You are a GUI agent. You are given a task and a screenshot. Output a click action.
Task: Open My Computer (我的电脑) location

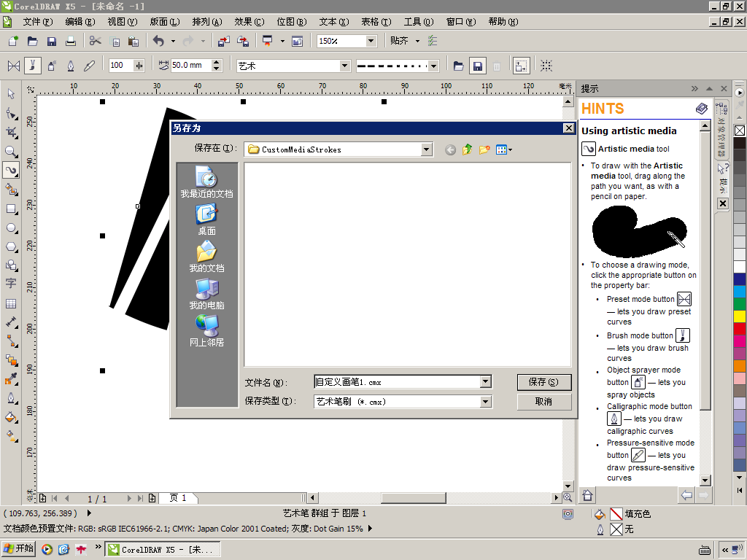(206, 294)
